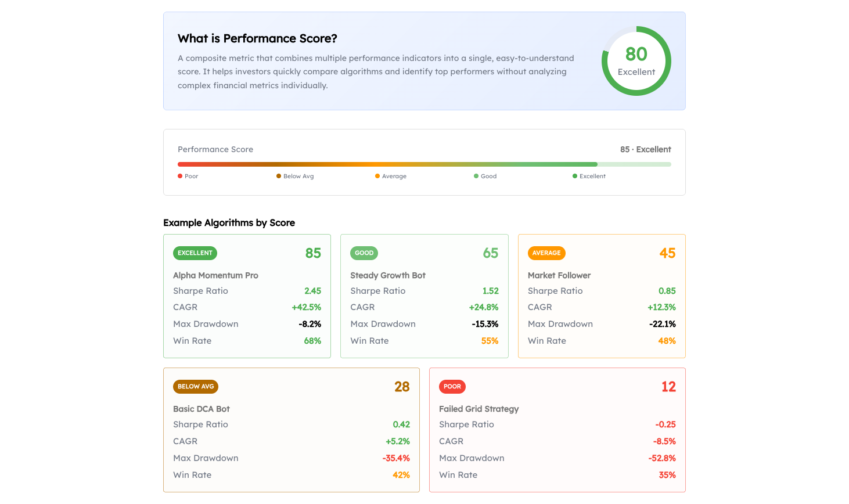
Task: Select the EXCELLENT badge on Alpha Momentum Pro
Action: click(195, 253)
